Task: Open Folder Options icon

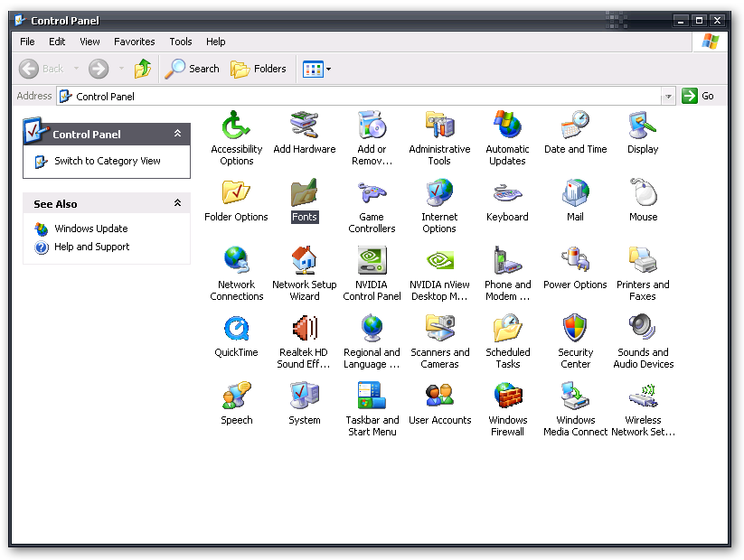Action: (236, 193)
